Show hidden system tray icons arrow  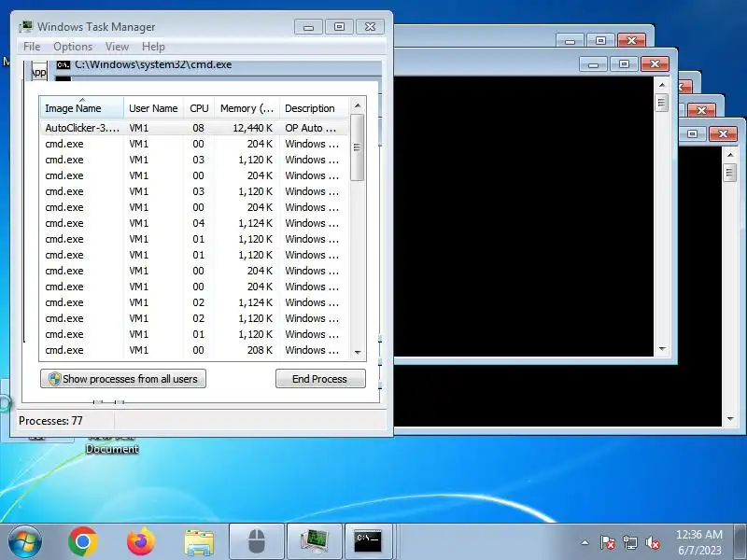click(x=585, y=542)
